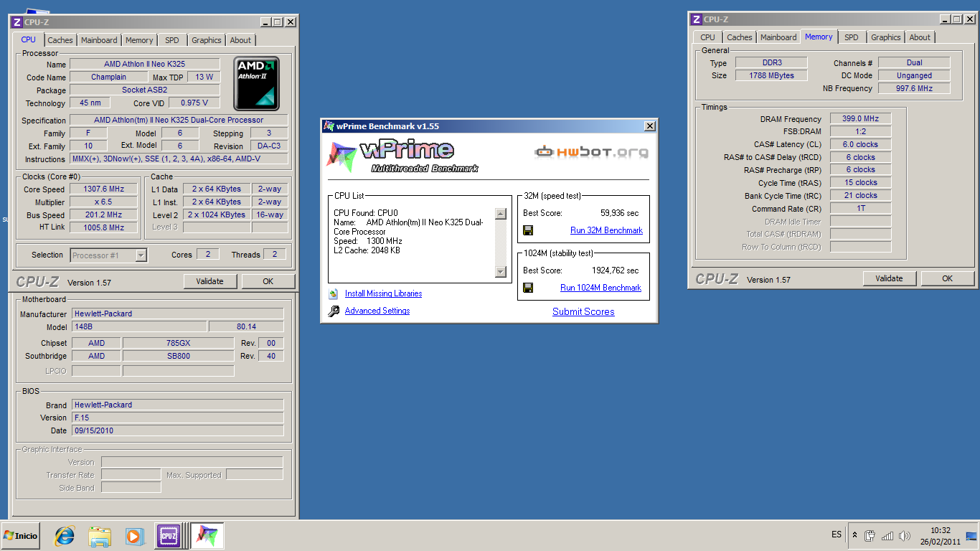Run the 1024M Benchmark link
980x551 pixels.
coord(600,288)
